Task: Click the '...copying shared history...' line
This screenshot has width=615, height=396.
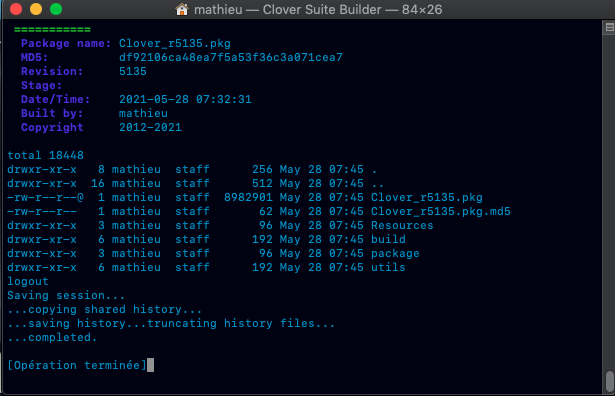Action: (105, 309)
